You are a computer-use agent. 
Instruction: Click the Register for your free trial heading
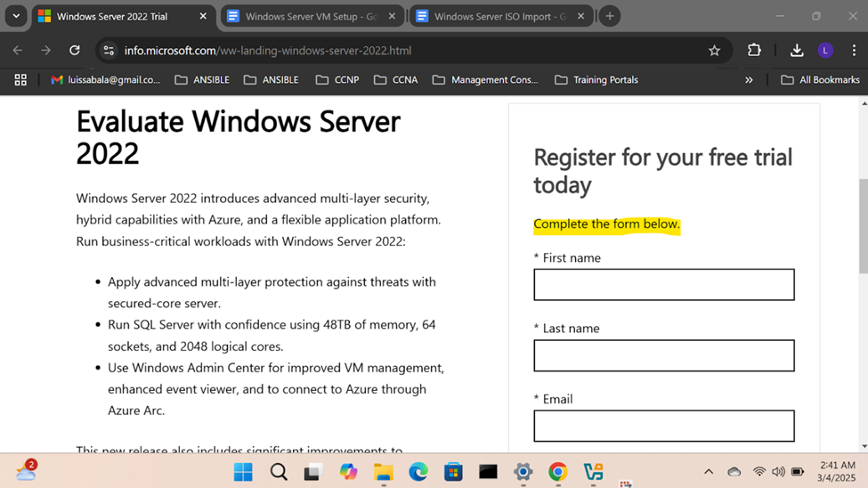[x=662, y=171]
